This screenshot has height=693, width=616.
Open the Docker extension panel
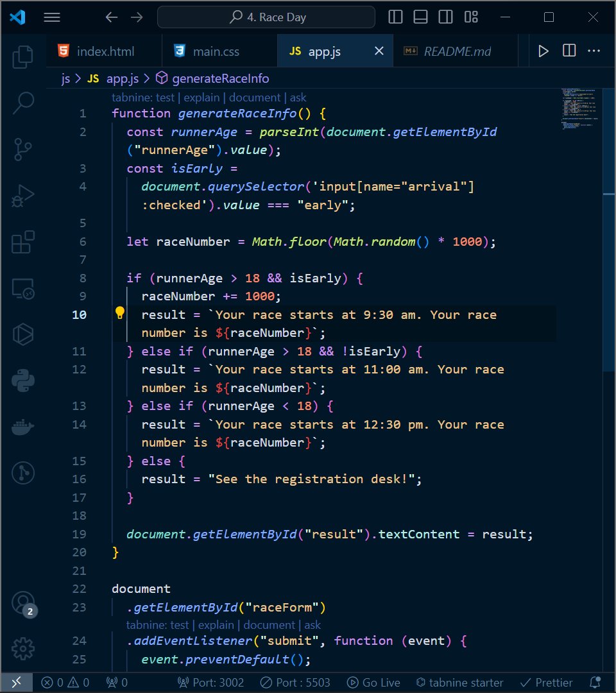pyautogui.click(x=23, y=425)
